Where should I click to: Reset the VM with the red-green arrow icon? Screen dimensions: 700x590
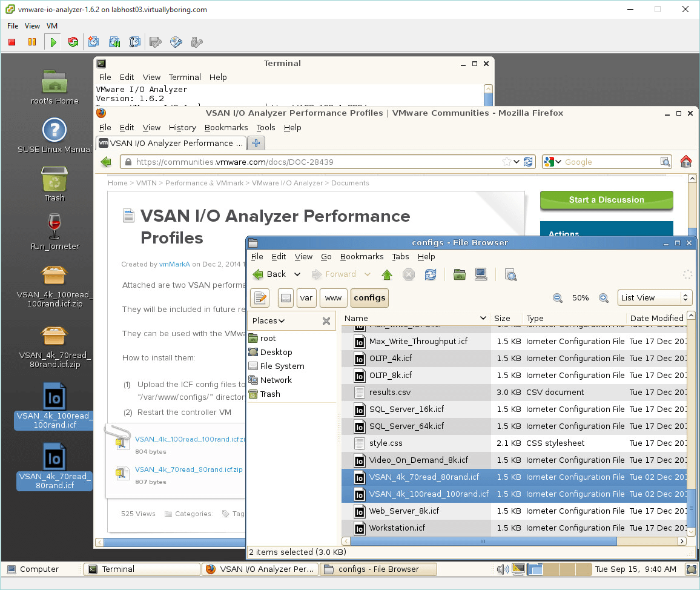tap(73, 42)
